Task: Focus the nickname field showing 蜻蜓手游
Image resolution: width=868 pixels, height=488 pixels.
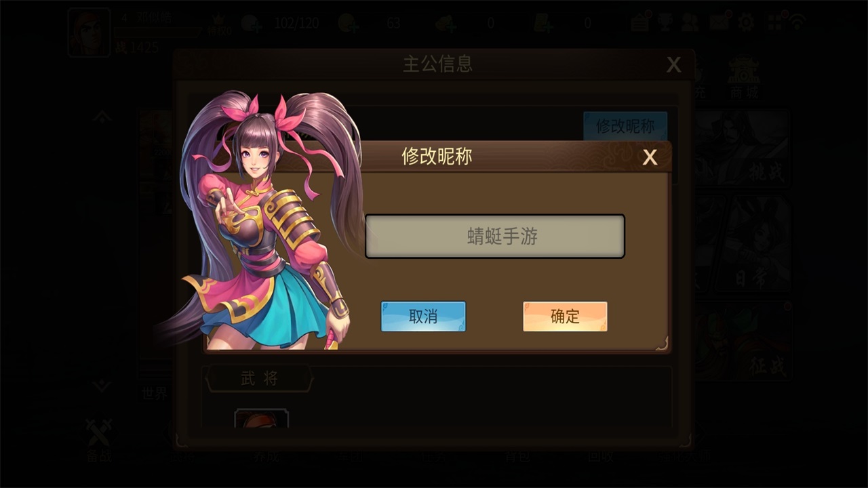Action: click(495, 237)
